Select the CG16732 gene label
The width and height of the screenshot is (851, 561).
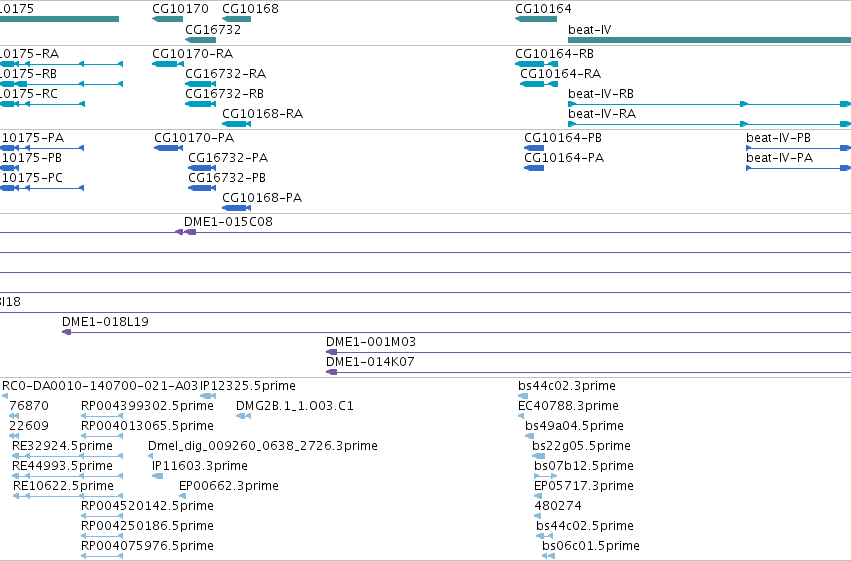(213, 29)
